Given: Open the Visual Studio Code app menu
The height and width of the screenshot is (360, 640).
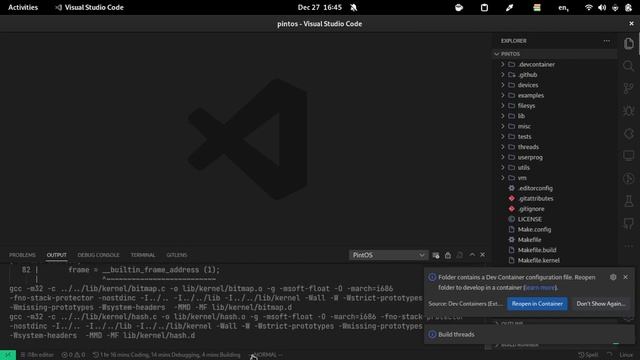Looking at the screenshot, I should 89,7.
